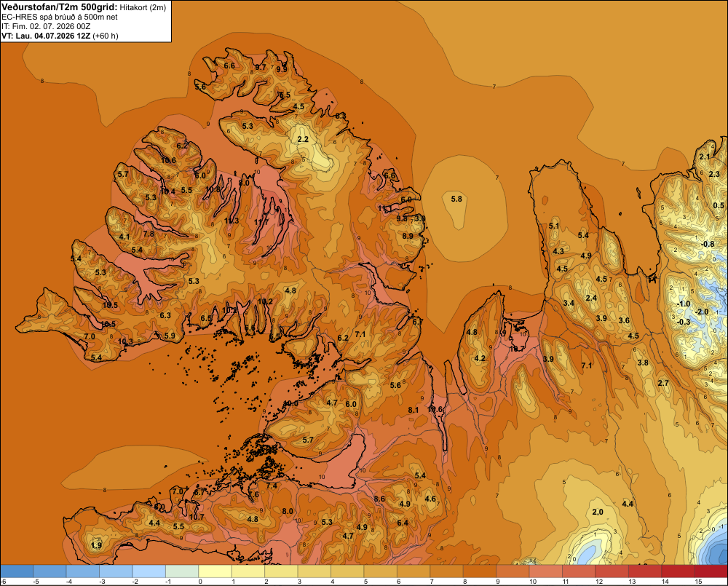
Task: Select the -2.0 temperature label on the blue glacier area
Action: pyautogui.click(x=702, y=312)
